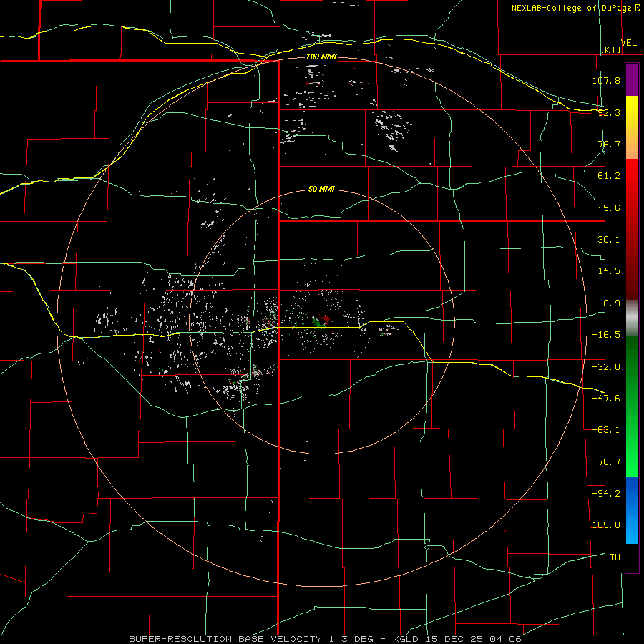Viewport: 644px width, 644px height.
Task: Click the NEXLAB-College of DuPage watermark text
Action: (571, 8)
